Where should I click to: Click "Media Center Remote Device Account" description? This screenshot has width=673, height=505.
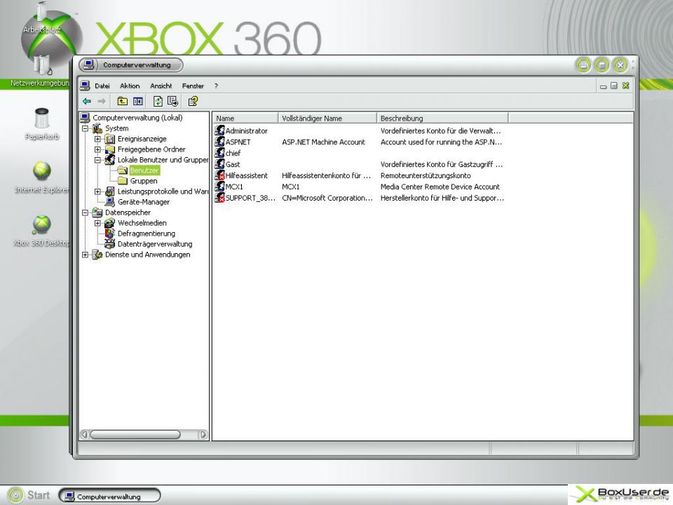click(x=440, y=187)
